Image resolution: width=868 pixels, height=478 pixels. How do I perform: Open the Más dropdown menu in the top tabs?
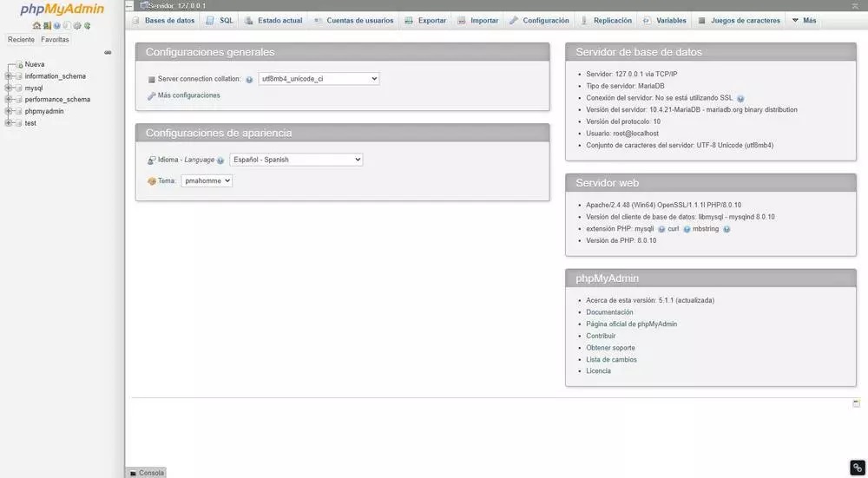point(804,21)
